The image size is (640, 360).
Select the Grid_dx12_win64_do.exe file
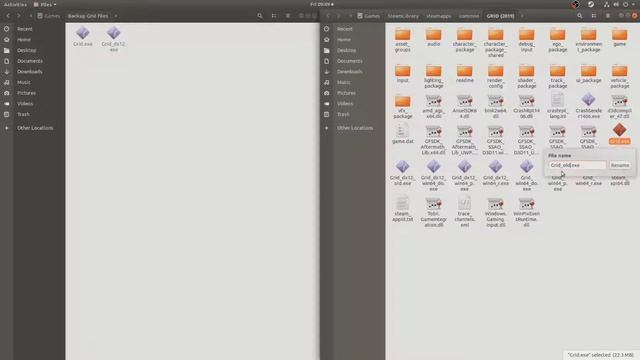(x=433, y=176)
